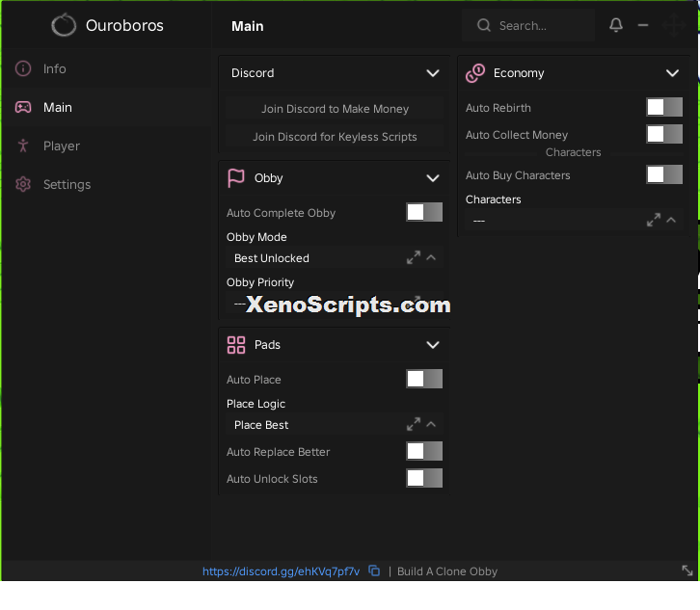
Task: Click the Obby flag icon
Action: [236, 178]
